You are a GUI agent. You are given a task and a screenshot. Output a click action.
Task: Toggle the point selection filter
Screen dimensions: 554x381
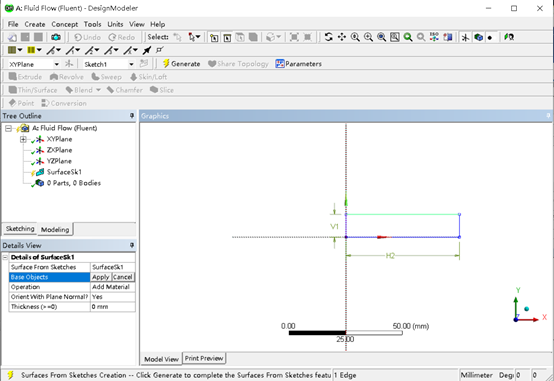(x=214, y=37)
